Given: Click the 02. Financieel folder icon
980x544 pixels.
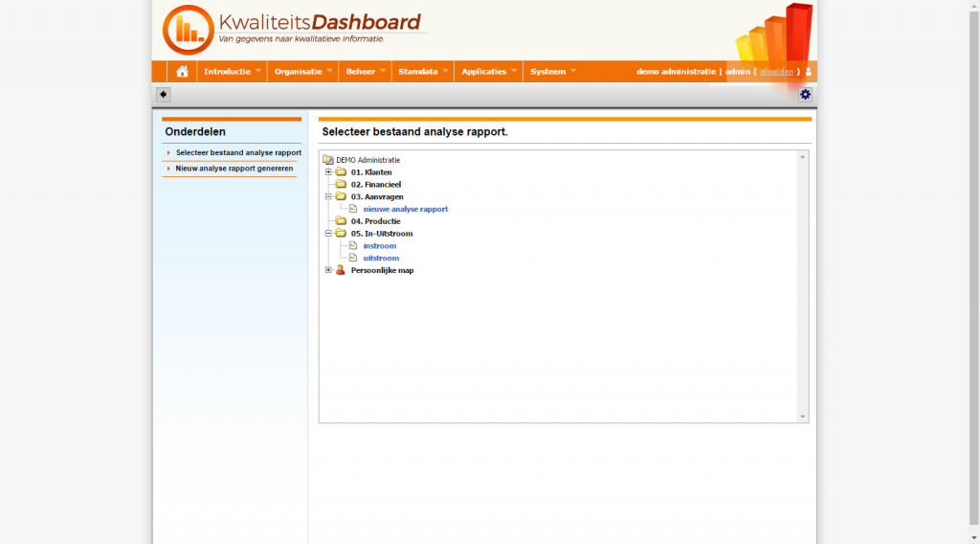Looking at the screenshot, I should point(341,185).
